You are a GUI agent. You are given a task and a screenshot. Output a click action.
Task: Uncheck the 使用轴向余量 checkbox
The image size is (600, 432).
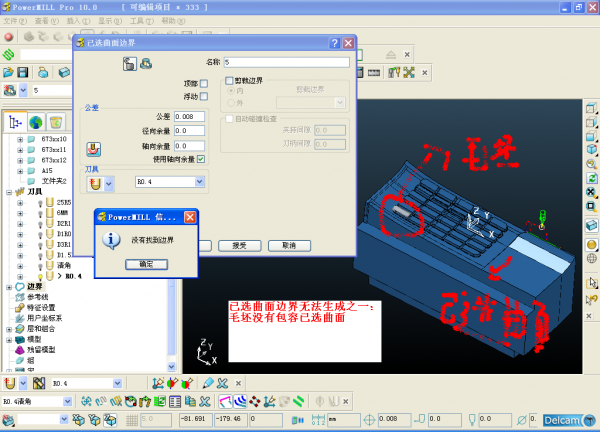coord(201,159)
